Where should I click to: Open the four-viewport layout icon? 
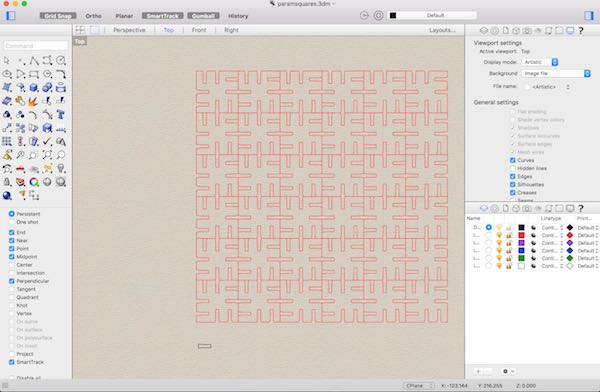pyautogui.click(x=80, y=30)
